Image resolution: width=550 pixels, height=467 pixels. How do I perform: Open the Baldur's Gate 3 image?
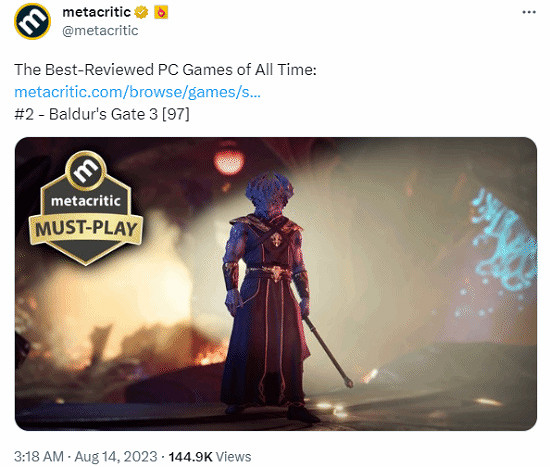click(x=276, y=283)
